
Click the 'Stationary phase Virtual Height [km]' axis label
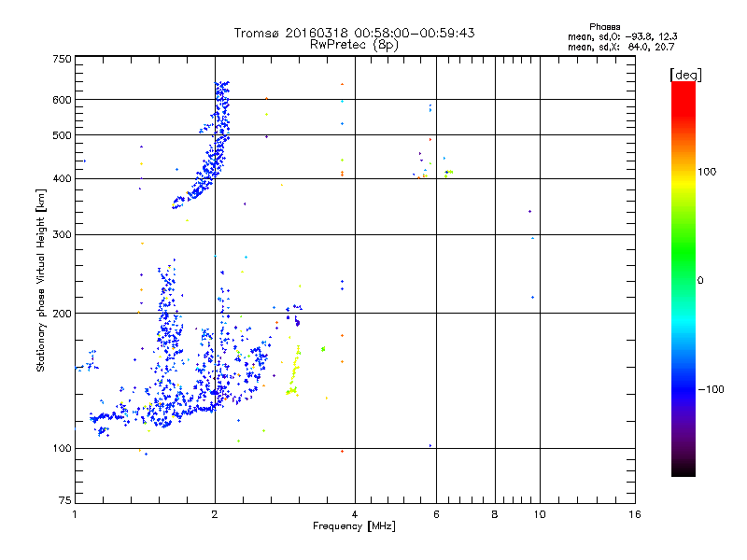(x=40, y=280)
